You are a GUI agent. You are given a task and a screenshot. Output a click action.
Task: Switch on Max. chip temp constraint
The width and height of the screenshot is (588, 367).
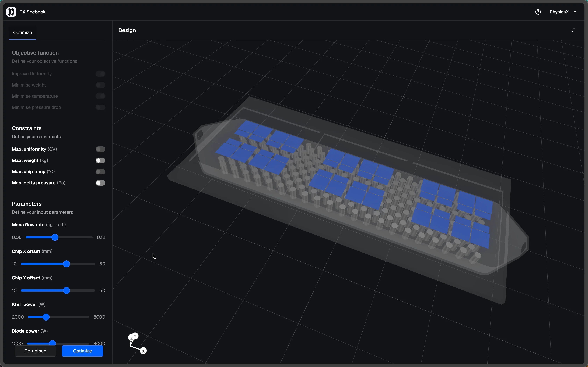100,172
